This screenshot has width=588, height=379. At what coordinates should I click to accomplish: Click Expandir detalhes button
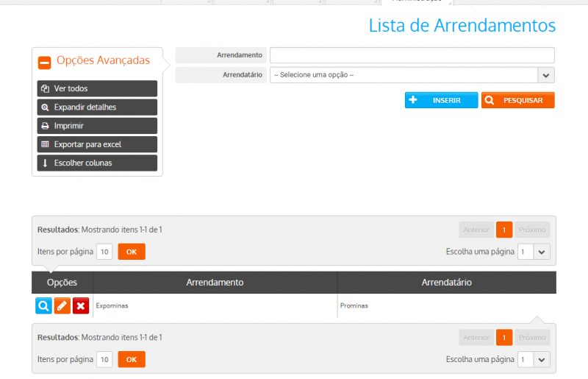tap(97, 107)
